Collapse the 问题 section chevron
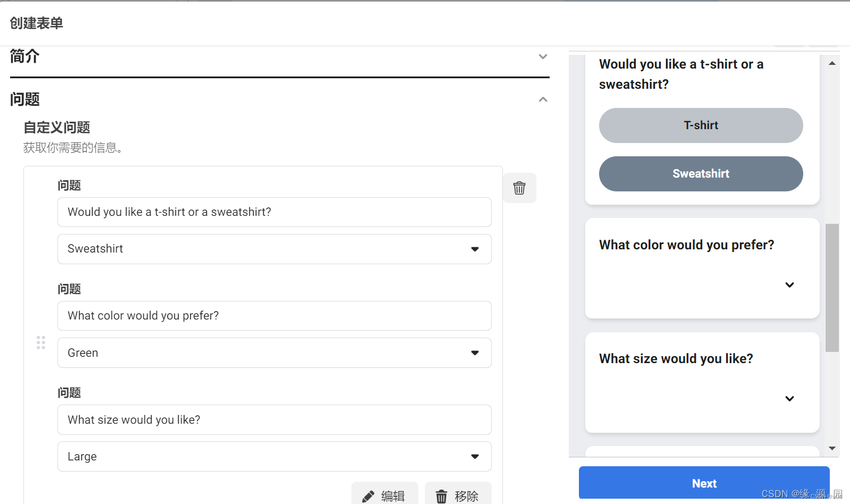Image resolution: width=850 pixels, height=504 pixels. (543, 99)
